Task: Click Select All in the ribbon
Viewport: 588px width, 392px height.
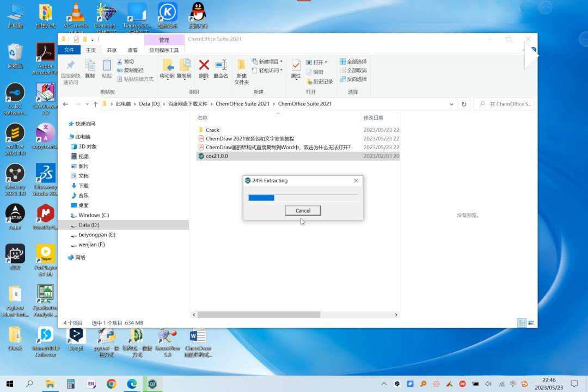Action: (353, 62)
